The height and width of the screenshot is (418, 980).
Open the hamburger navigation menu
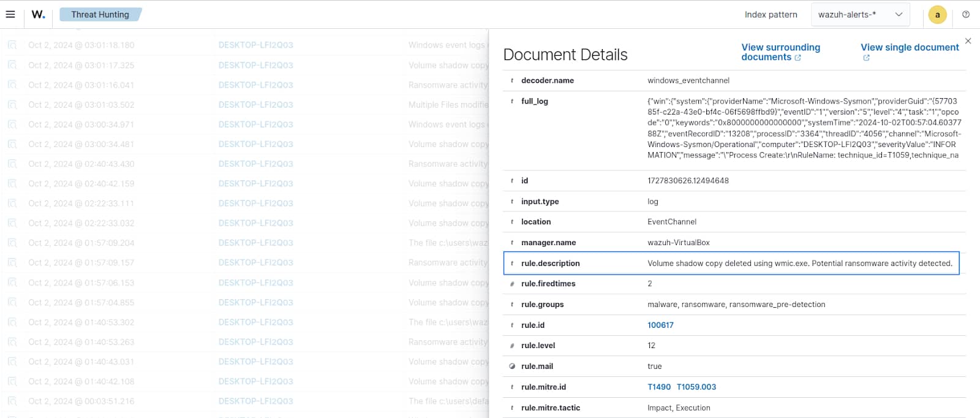pos(10,14)
